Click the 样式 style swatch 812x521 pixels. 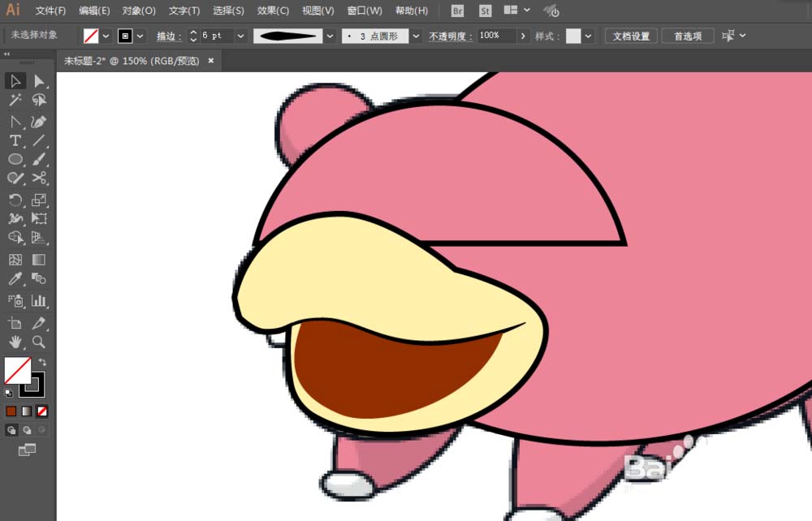573,36
